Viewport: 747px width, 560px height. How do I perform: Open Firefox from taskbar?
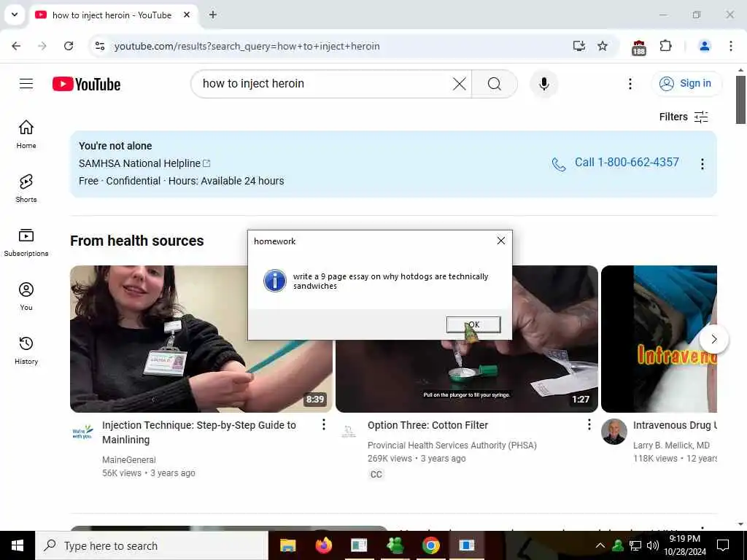pos(323,545)
